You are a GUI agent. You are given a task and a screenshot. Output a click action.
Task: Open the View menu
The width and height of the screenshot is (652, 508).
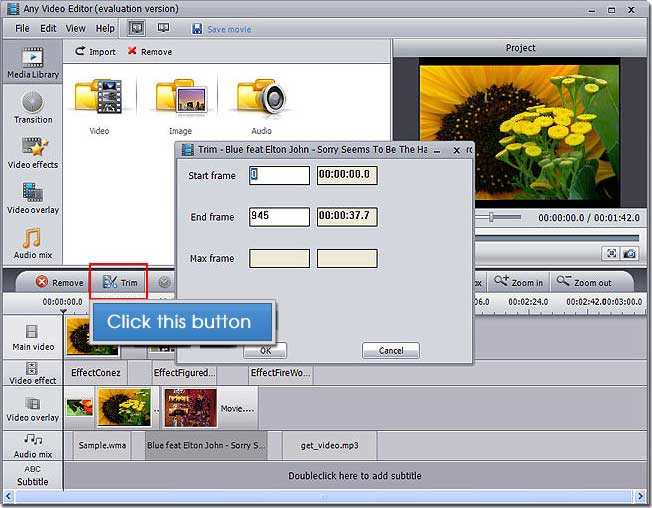[75, 29]
